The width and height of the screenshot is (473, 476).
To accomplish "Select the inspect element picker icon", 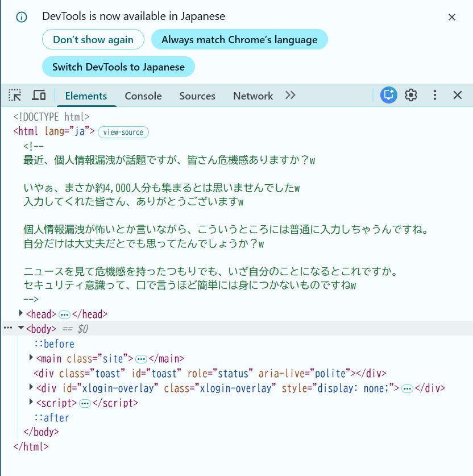I will (15, 96).
